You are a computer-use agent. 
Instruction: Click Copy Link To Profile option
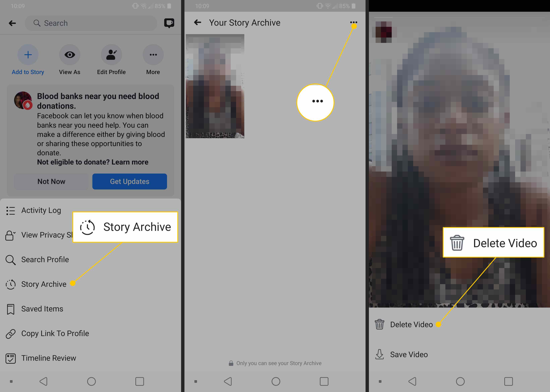(55, 333)
